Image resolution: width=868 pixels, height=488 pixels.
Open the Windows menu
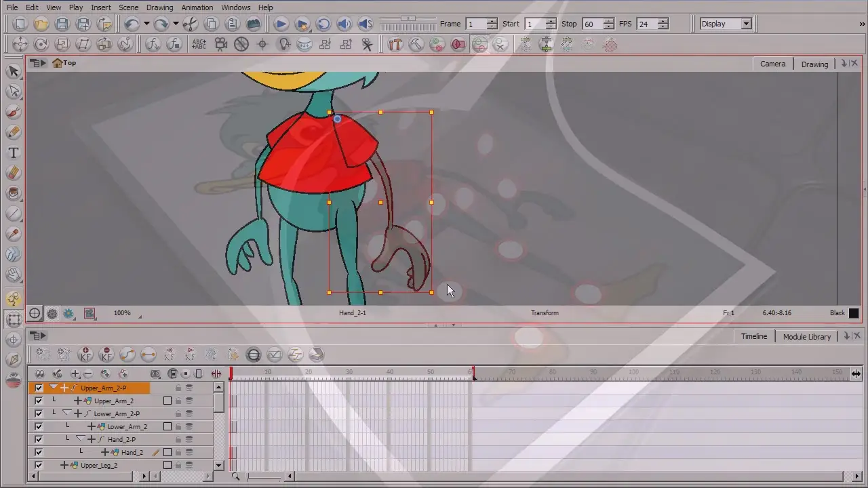pyautogui.click(x=236, y=7)
